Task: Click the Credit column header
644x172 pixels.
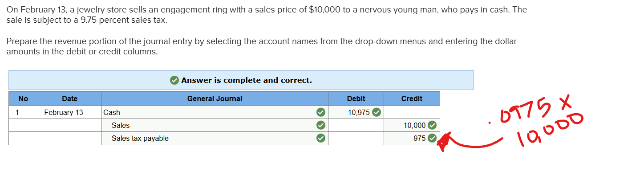Action: [x=412, y=98]
